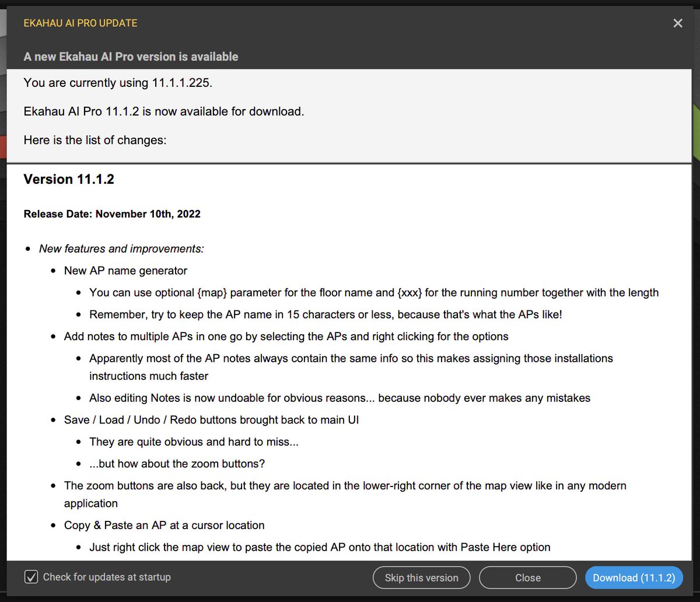Select the Close button
This screenshot has height=602, width=700.
tap(527, 577)
